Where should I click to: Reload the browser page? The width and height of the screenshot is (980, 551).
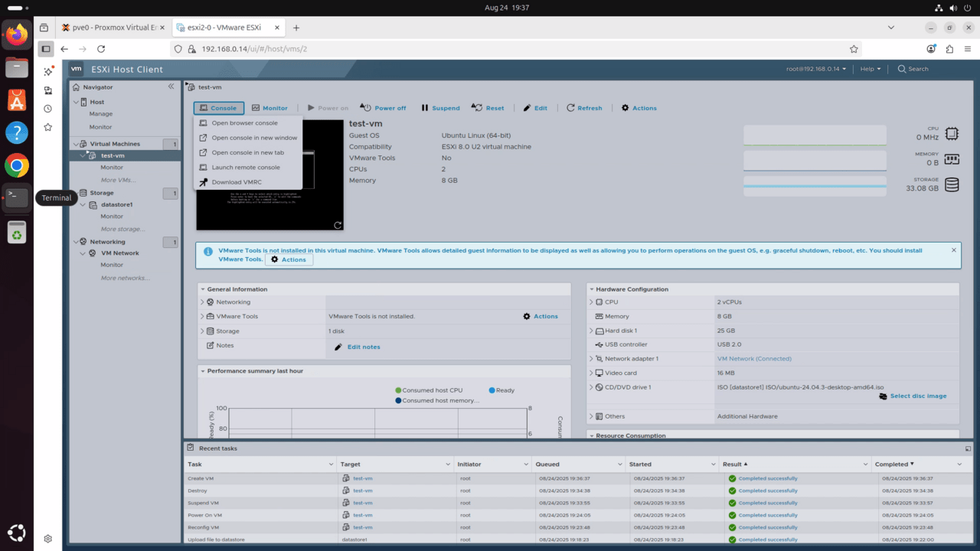tap(101, 49)
